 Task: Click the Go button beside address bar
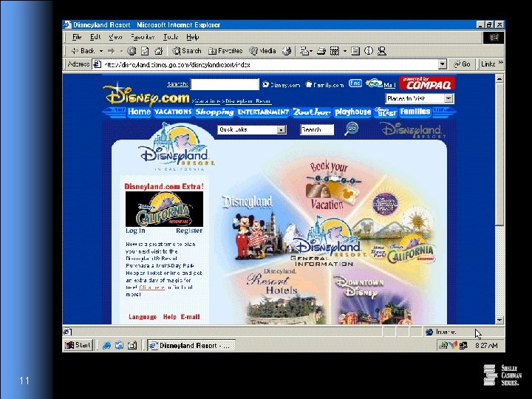point(462,64)
